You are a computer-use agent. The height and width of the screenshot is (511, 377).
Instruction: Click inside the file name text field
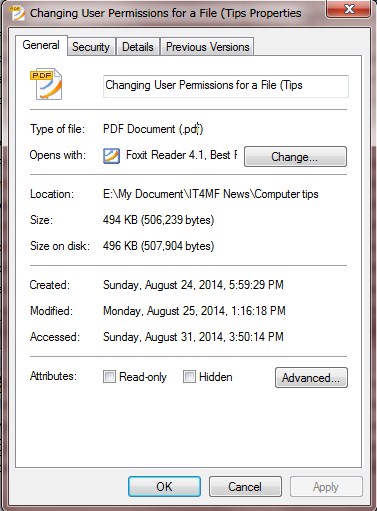point(226,86)
